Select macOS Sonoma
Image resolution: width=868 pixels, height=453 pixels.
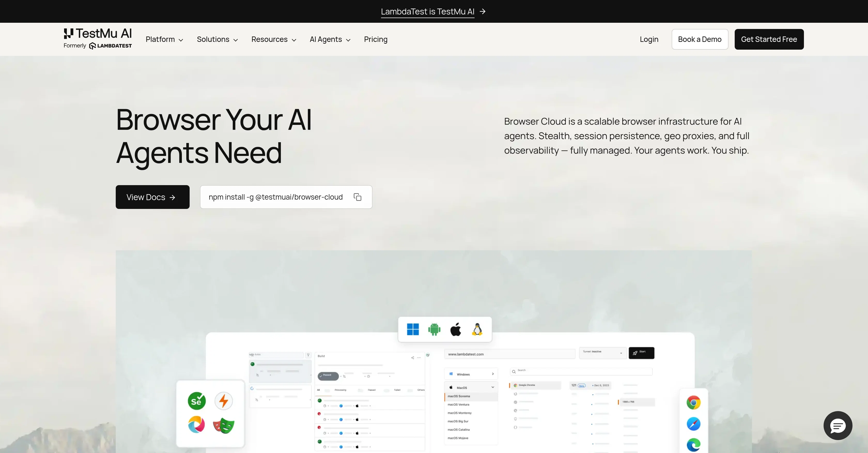point(471,396)
